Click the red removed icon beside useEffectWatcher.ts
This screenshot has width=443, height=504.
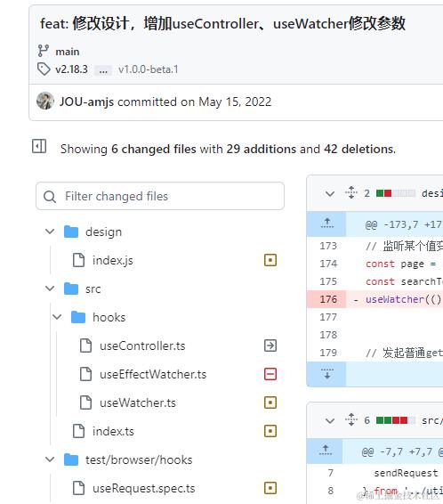[270, 374]
